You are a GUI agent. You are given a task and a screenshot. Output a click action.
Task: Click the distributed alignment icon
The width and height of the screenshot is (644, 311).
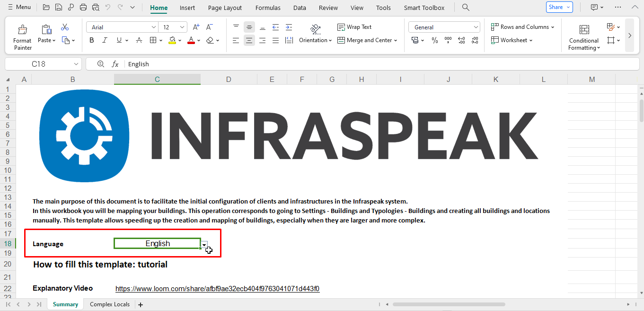point(289,40)
